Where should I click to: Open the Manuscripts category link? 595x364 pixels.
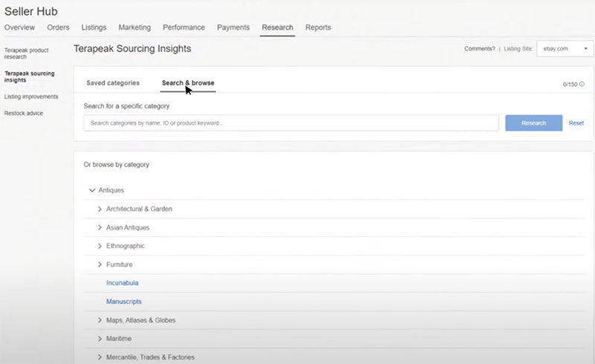click(123, 302)
